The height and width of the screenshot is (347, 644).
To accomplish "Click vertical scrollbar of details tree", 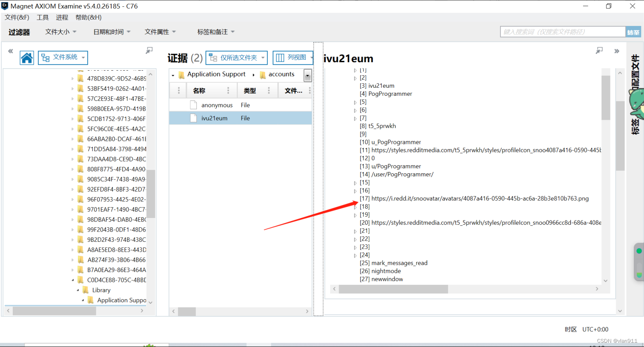I will [606, 98].
